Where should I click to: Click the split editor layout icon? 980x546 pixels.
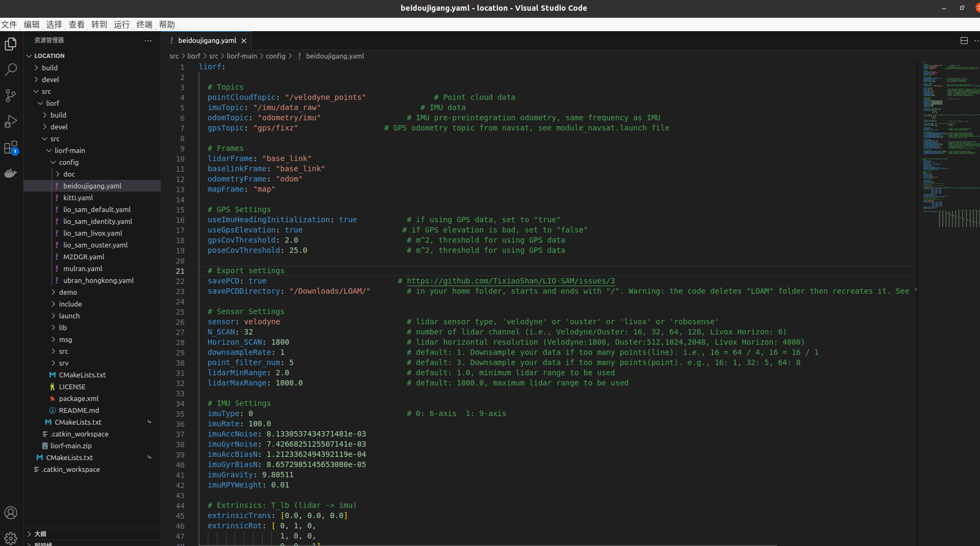click(x=964, y=41)
